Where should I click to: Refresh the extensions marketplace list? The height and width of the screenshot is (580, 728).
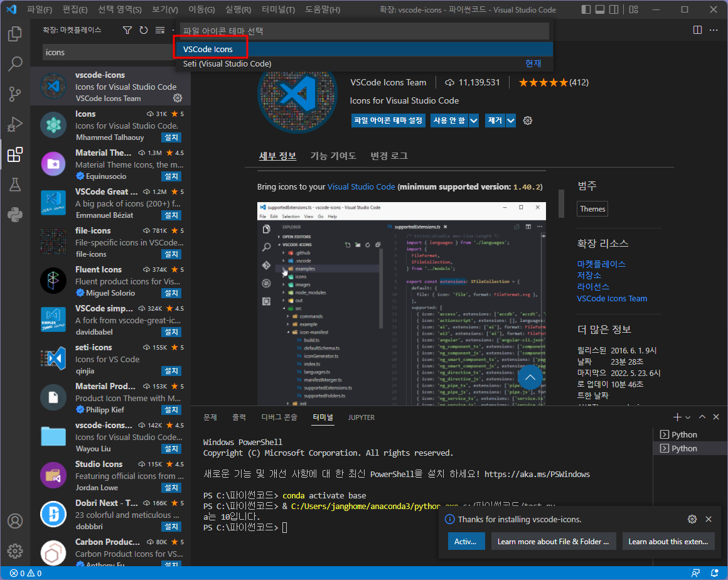pos(144,30)
